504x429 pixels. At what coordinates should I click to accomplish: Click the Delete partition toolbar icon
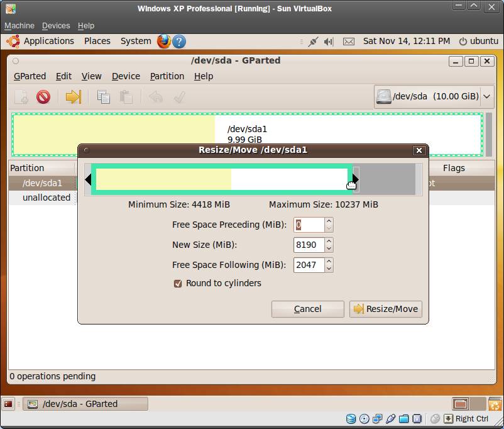[x=43, y=97]
